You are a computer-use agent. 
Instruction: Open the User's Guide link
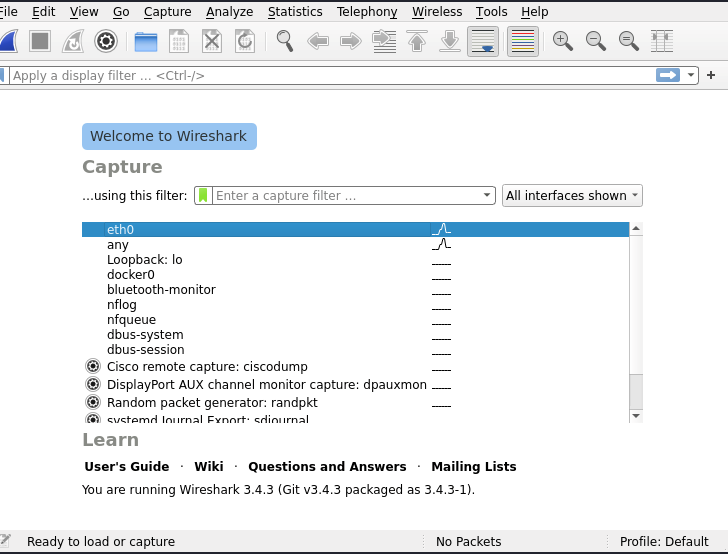tap(127, 466)
